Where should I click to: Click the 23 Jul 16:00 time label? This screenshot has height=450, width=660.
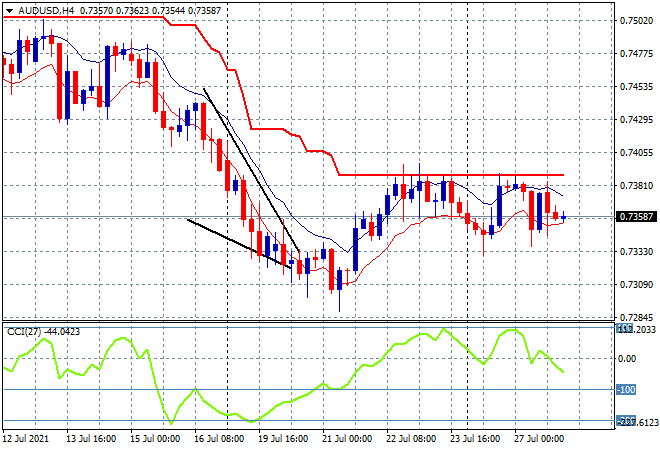click(475, 439)
